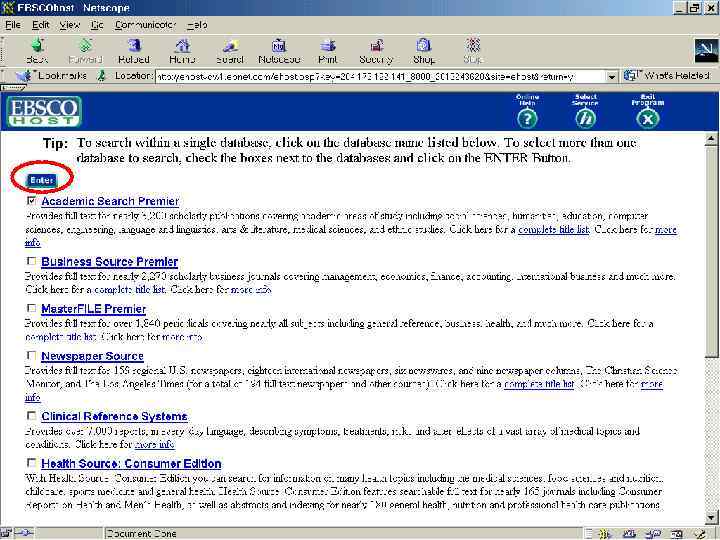Image resolution: width=720 pixels, height=540 pixels.
Task: Open Health Source: Consumer Edition link
Action: (131, 464)
